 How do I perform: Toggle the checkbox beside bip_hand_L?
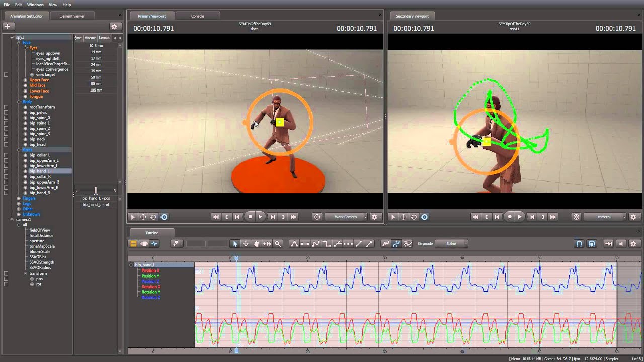(6, 171)
